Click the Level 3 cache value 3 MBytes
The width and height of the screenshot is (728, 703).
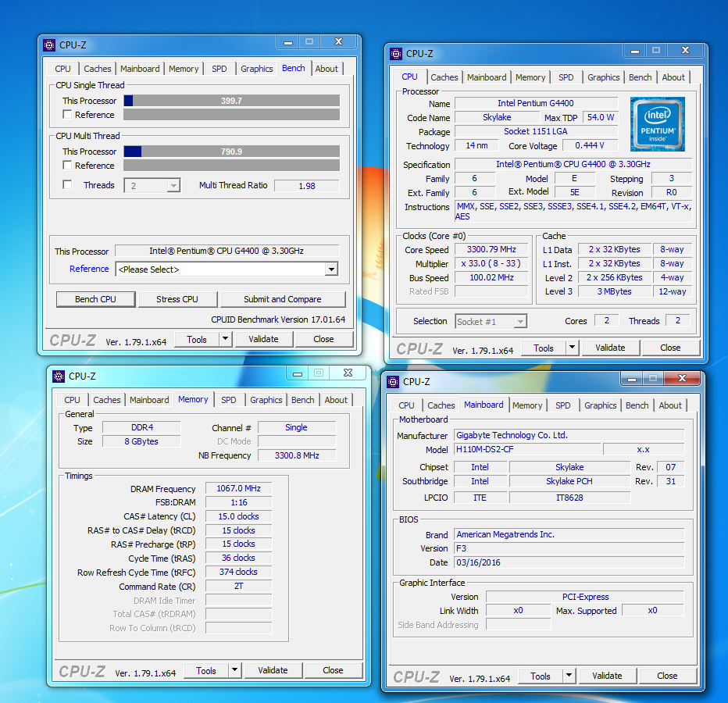(614, 291)
